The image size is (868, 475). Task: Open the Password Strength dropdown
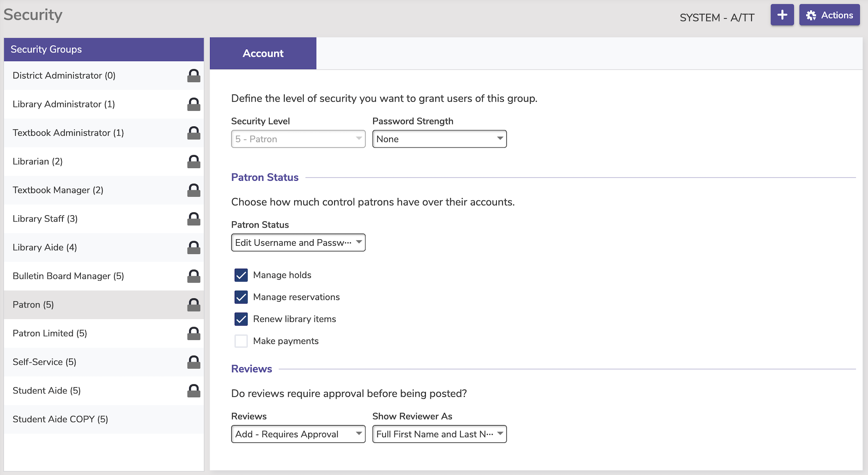coord(439,139)
